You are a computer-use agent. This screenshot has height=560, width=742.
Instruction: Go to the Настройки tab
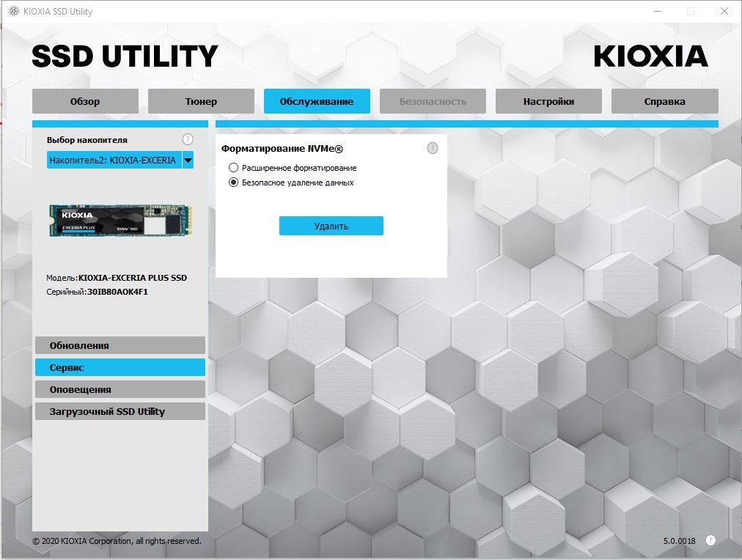548,101
